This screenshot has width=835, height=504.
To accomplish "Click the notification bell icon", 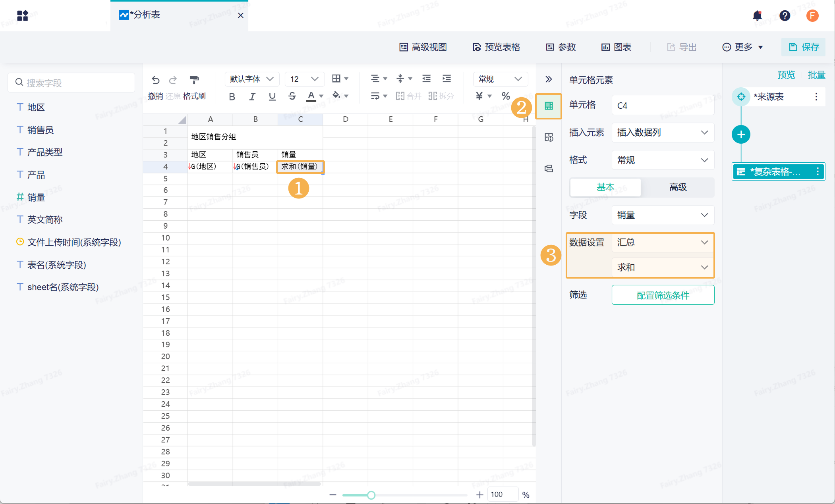I will pyautogui.click(x=757, y=15).
